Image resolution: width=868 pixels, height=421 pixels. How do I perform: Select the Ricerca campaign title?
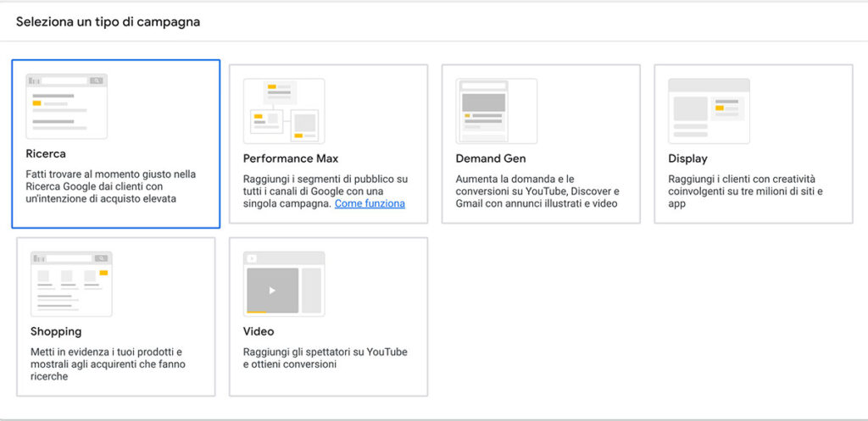[46, 154]
